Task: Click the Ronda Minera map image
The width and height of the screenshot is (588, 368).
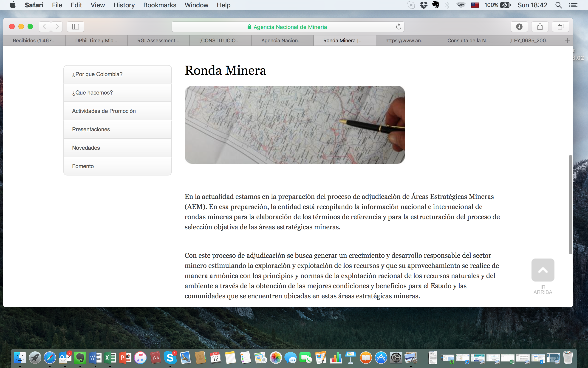Action: tap(295, 125)
